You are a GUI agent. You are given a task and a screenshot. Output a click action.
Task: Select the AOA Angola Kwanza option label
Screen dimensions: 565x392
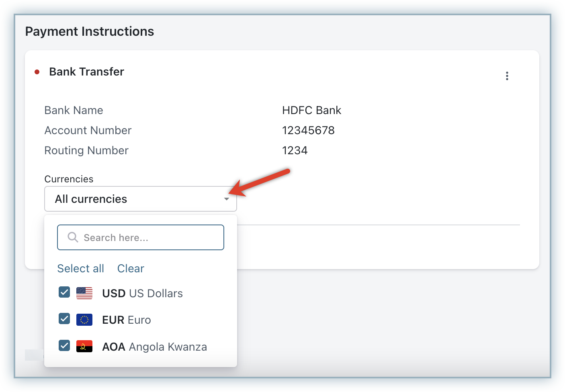coord(154,347)
